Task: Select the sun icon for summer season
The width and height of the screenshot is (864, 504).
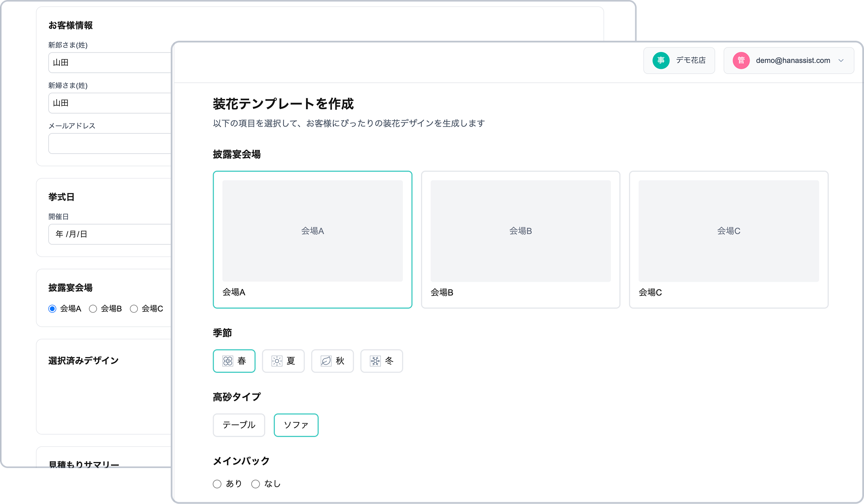Action: [276, 361]
